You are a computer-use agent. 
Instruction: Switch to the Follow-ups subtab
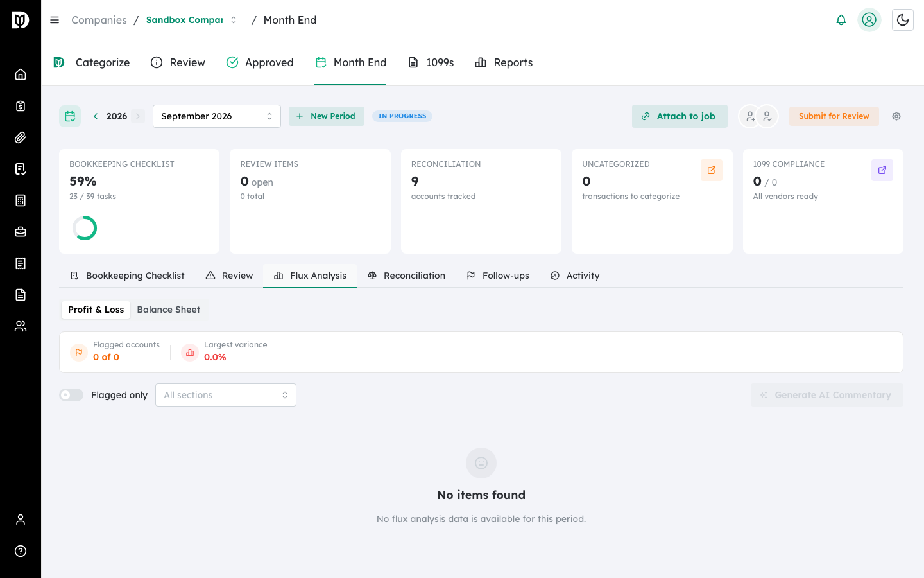point(498,276)
